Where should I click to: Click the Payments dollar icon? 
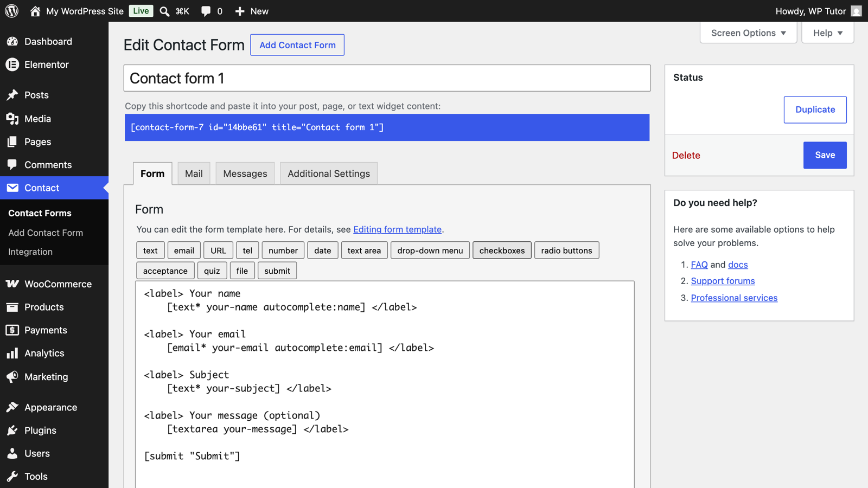click(x=12, y=330)
